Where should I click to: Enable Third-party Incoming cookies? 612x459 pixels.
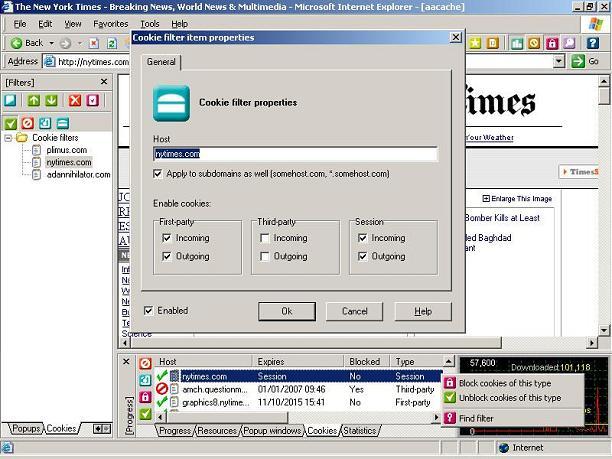pos(265,238)
